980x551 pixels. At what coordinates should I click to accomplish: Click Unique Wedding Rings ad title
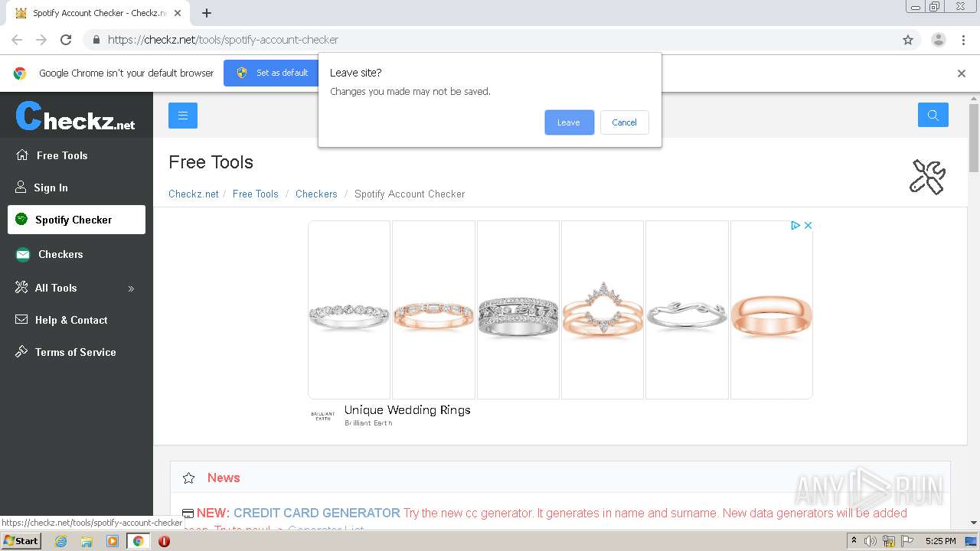[x=407, y=410]
